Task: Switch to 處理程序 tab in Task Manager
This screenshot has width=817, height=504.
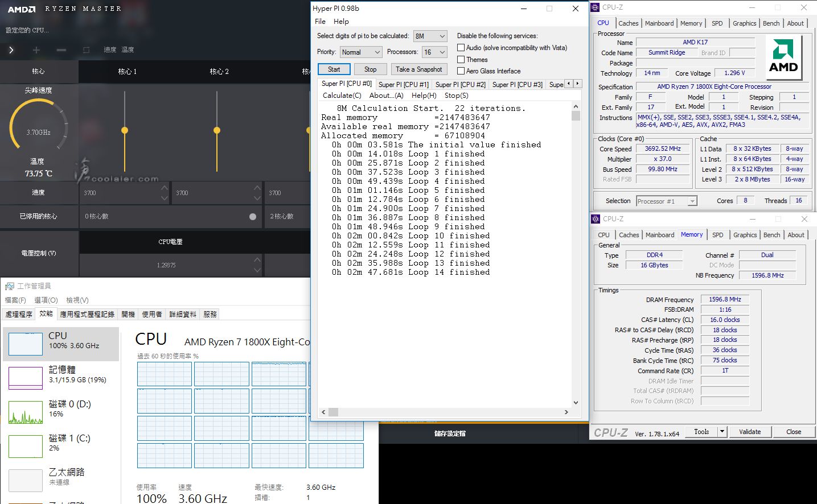Action: click(19, 314)
